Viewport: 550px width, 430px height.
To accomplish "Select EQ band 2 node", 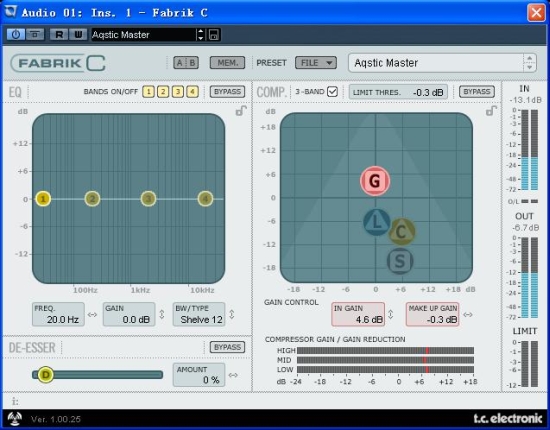I will click(x=92, y=199).
